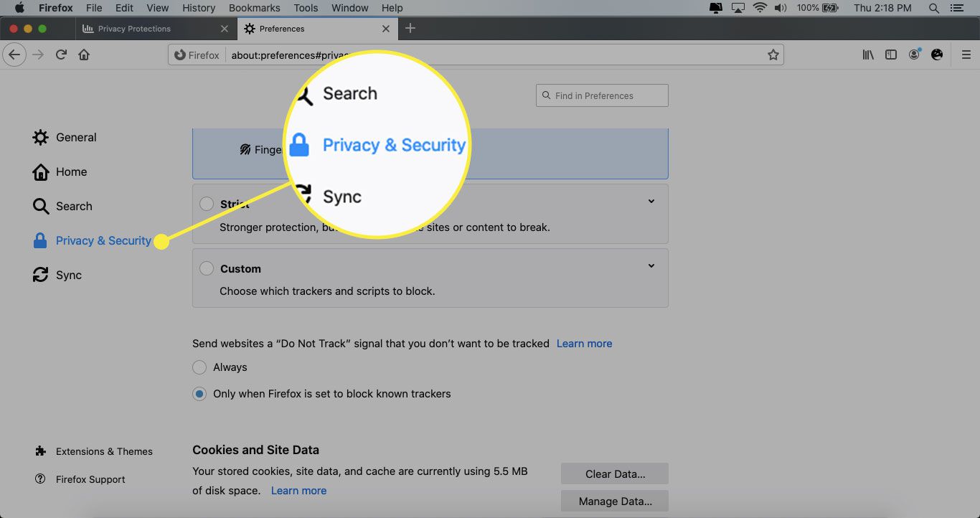Open the Firefox hamburger menu
Screen dimensions: 980x518
(x=966, y=55)
